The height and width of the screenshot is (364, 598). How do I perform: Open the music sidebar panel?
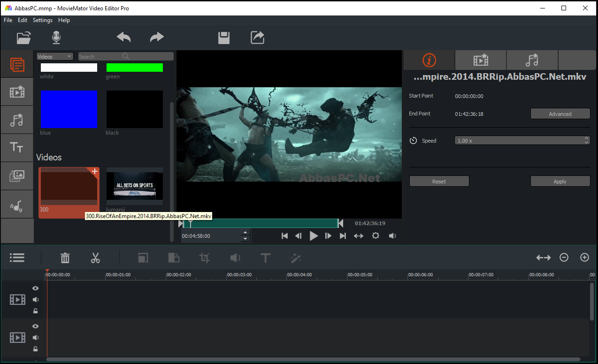pyautogui.click(x=17, y=205)
